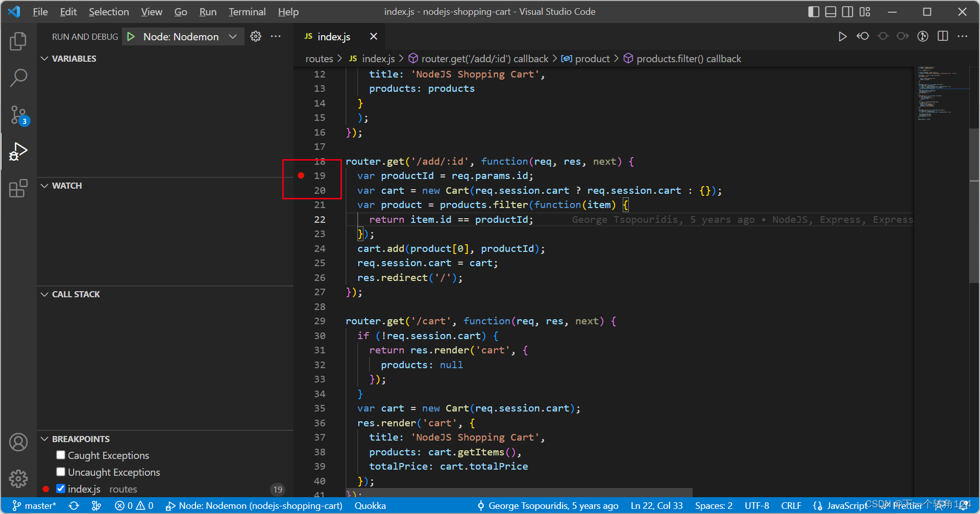Open the Explorer view in activity bar

18,41
